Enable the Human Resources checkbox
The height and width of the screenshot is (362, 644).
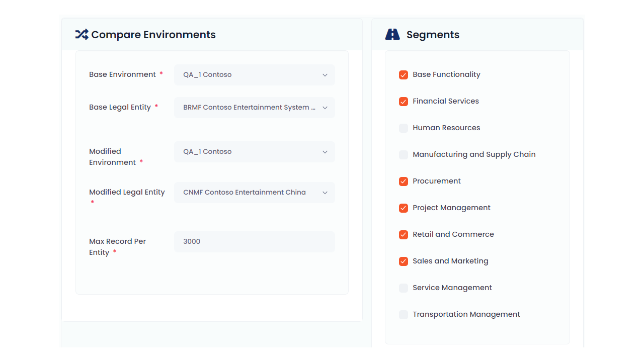404,128
